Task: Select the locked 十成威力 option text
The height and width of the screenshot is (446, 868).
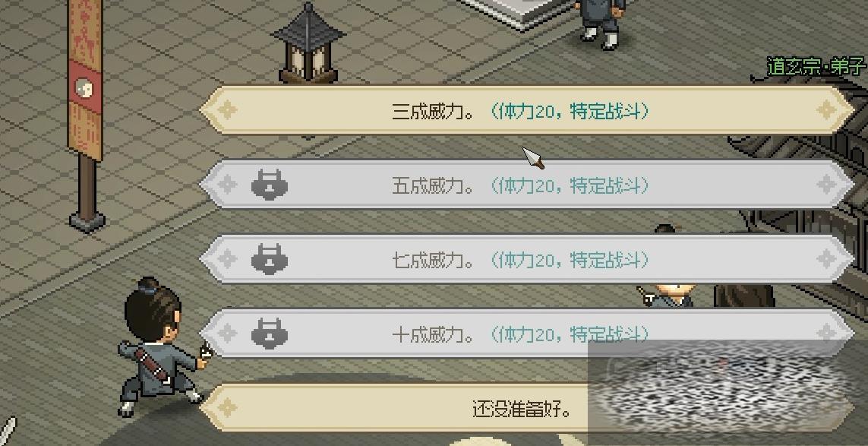Action: [x=519, y=334]
